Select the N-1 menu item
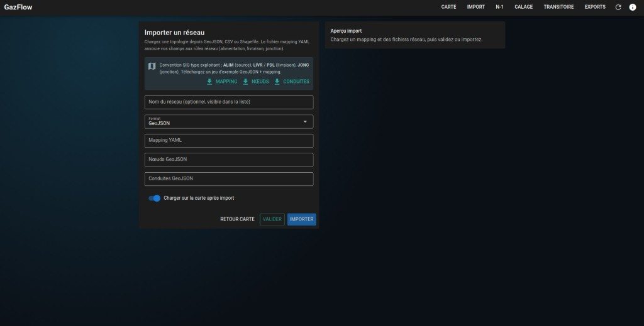The height and width of the screenshot is (326, 644). click(499, 7)
